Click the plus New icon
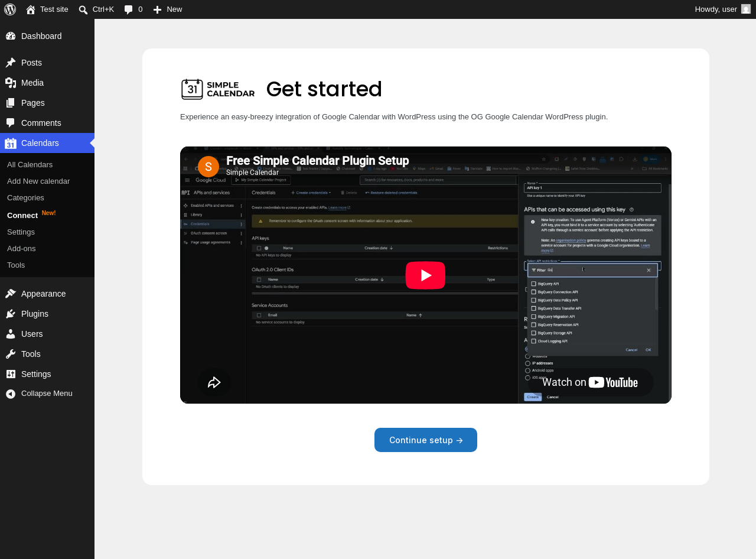Image resolution: width=756 pixels, height=559 pixels. (x=157, y=9)
